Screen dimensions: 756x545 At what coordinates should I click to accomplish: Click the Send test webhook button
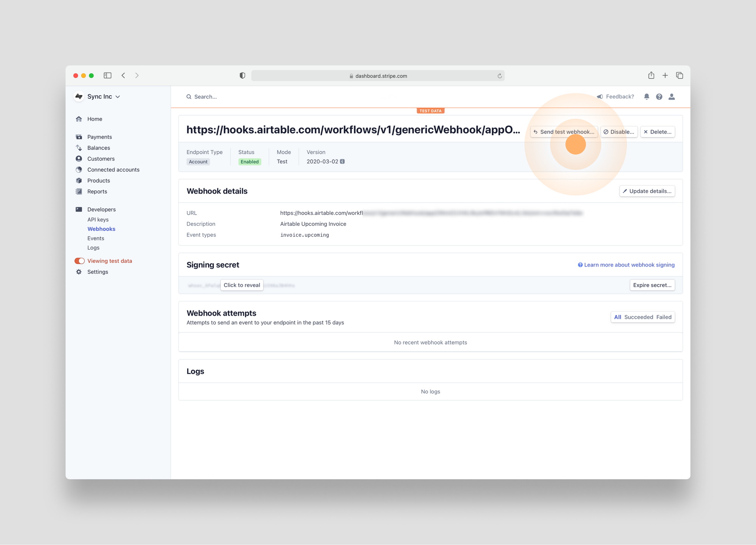click(564, 131)
